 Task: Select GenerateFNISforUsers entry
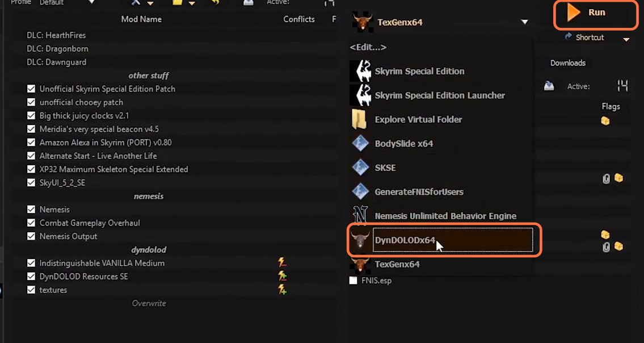coord(419,192)
